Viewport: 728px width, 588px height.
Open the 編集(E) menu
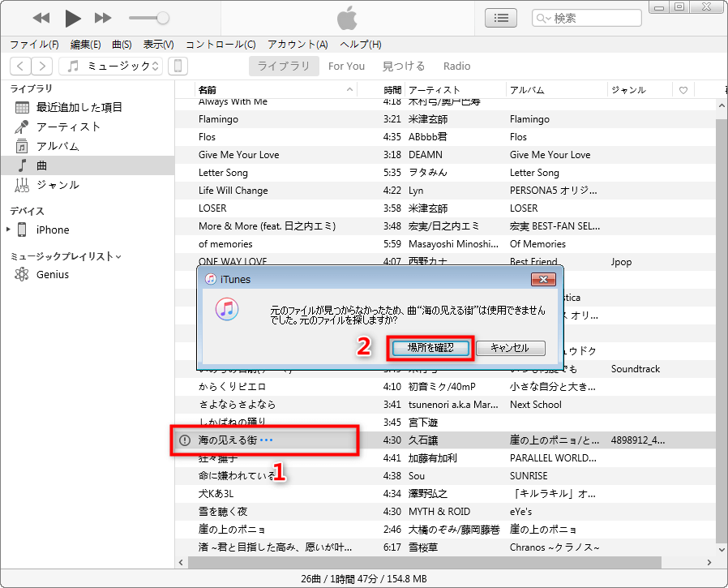click(85, 45)
